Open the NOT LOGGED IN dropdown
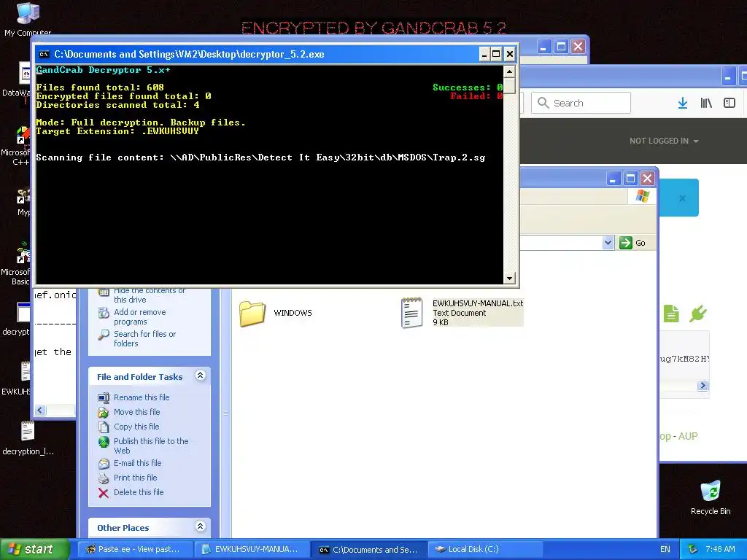This screenshot has width=747, height=560. click(664, 141)
